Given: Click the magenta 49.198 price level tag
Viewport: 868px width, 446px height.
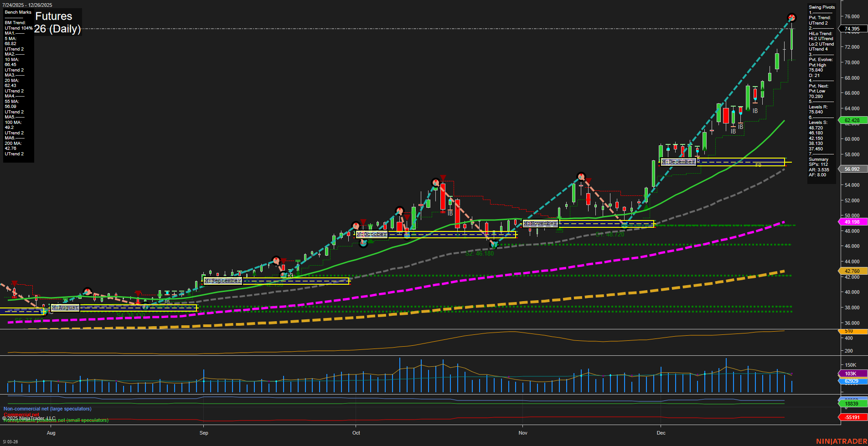Looking at the screenshot, I should click(x=852, y=222).
